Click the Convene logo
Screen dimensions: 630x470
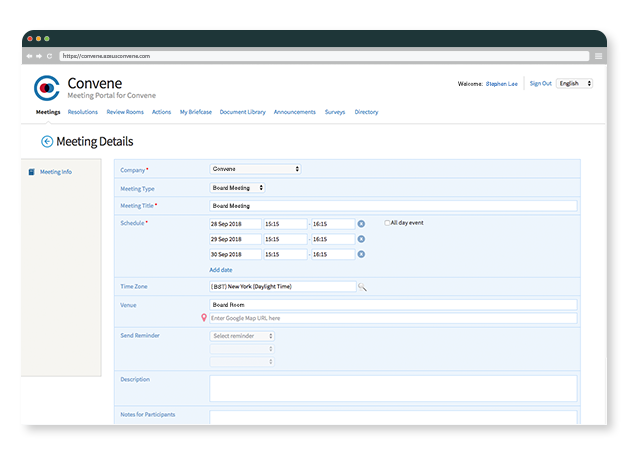tap(47, 88)
